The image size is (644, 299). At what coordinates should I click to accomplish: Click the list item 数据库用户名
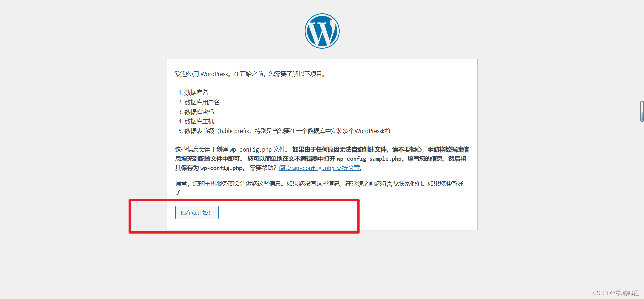(x=202, y=102)
